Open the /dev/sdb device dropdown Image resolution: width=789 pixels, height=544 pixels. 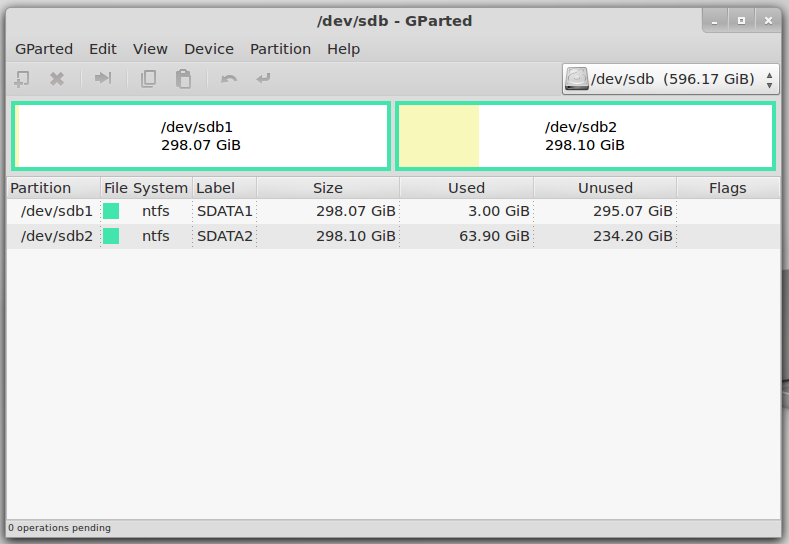670,79
